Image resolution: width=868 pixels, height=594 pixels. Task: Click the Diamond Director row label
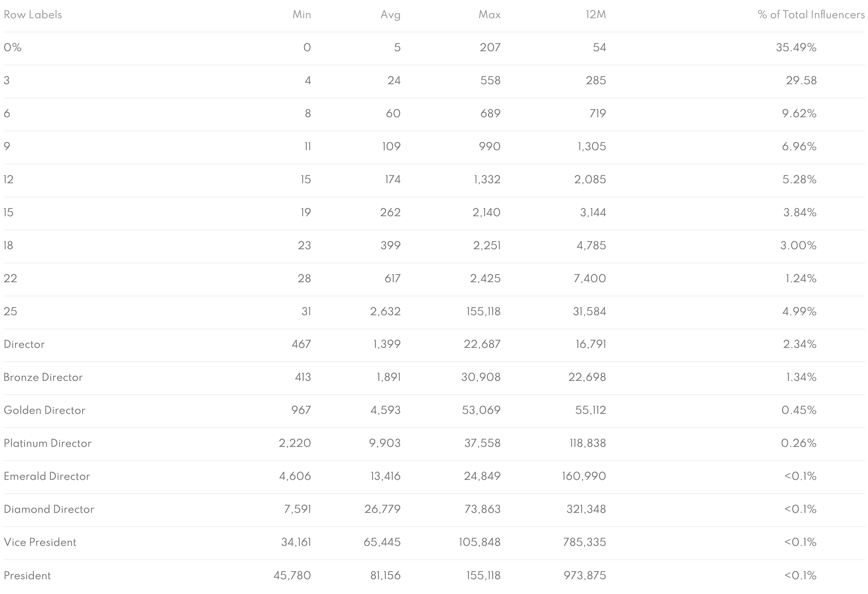click(49, 509)
